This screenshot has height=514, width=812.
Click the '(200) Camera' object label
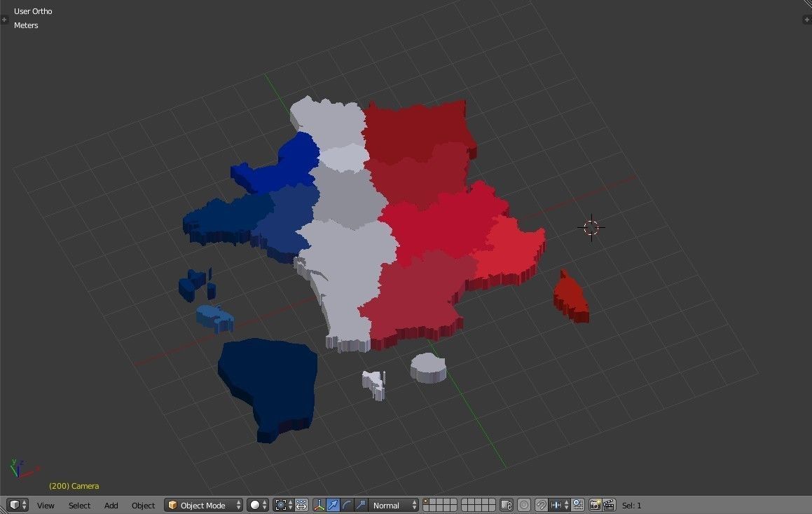[74, 486]
